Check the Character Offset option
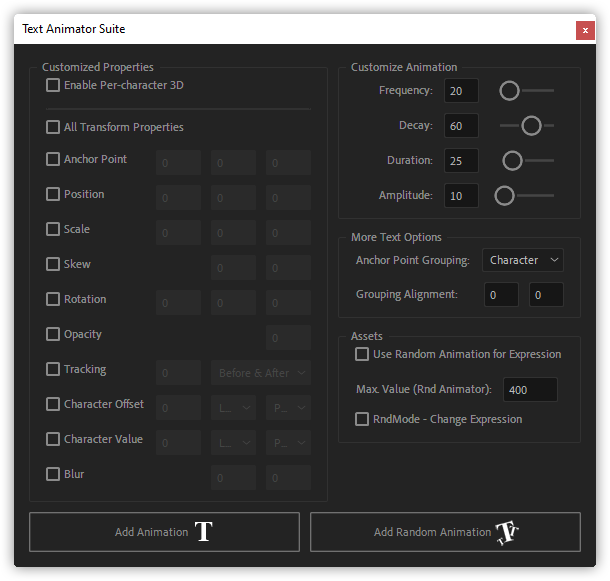 53,404
